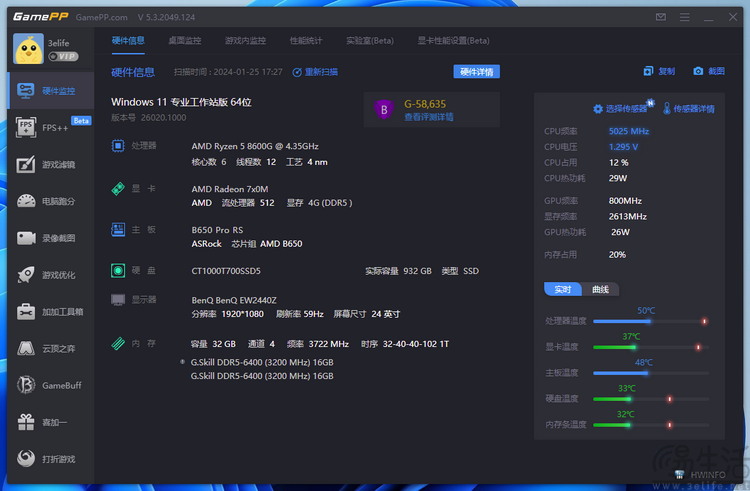Click the CT1000T700SSD5 disk name
This screenshot has height=491, width=750.
[226, 271]
